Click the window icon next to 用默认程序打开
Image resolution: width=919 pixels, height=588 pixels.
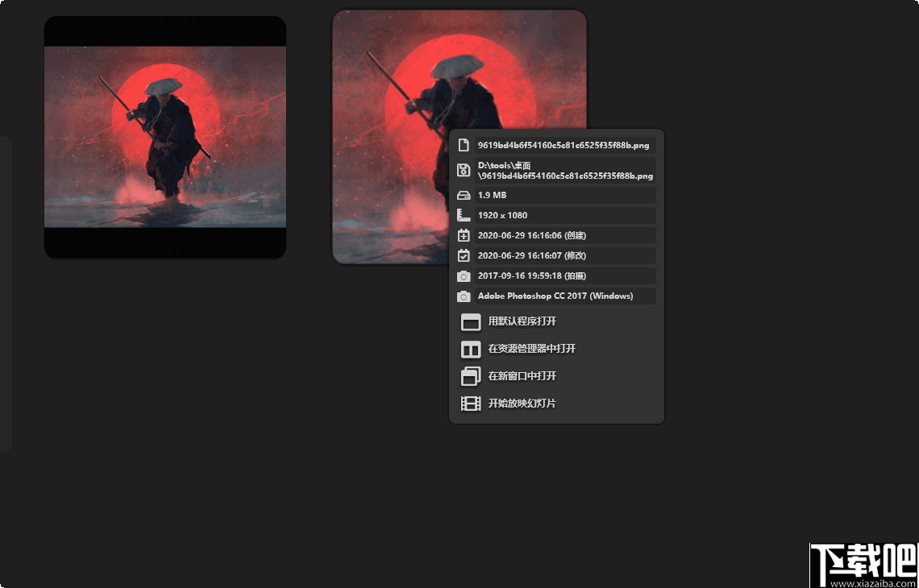(x=468, y=321)
